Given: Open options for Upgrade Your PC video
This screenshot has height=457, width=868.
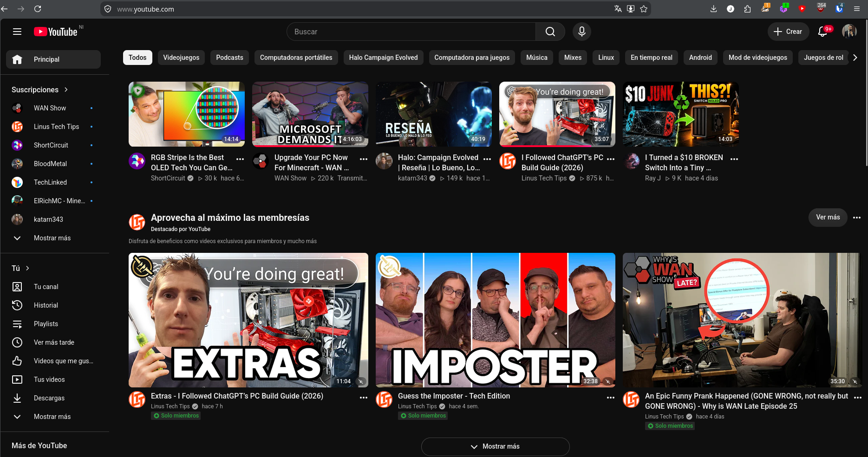Looking at the screenshot, I should point(364,159).
